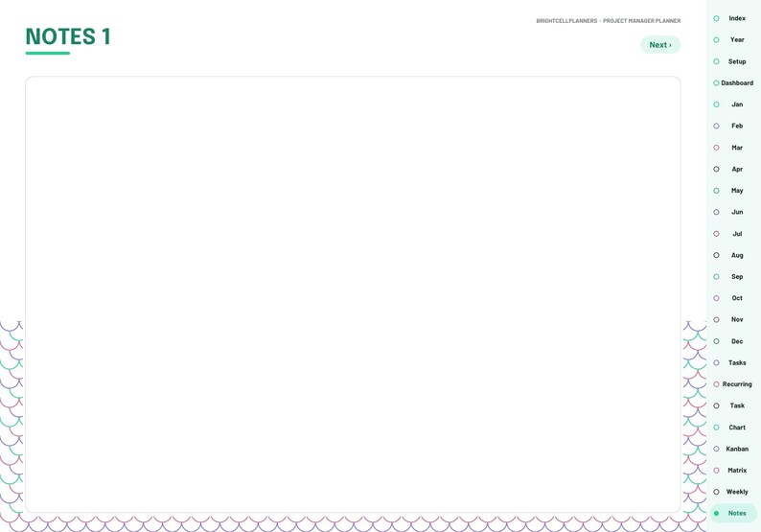
Task: Click the NOTES 1 page heading
Action: 68,36
